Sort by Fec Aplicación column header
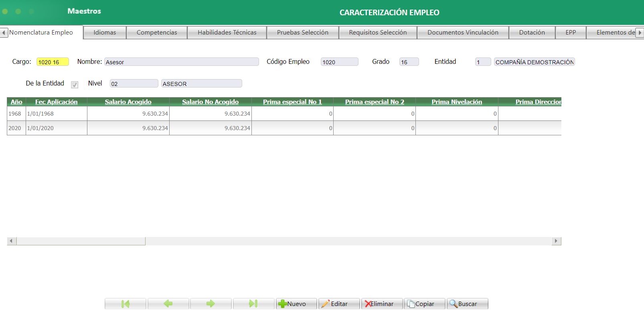The height and width of the screenshot is (310, 644). pyautogui.click(x=57, y=102)
